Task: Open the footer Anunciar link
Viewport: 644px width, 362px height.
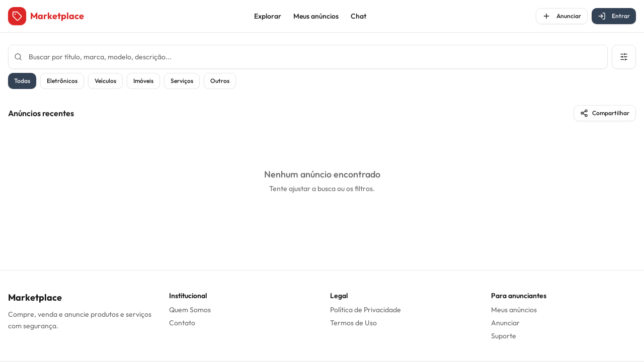Action: tap(505, 323)
